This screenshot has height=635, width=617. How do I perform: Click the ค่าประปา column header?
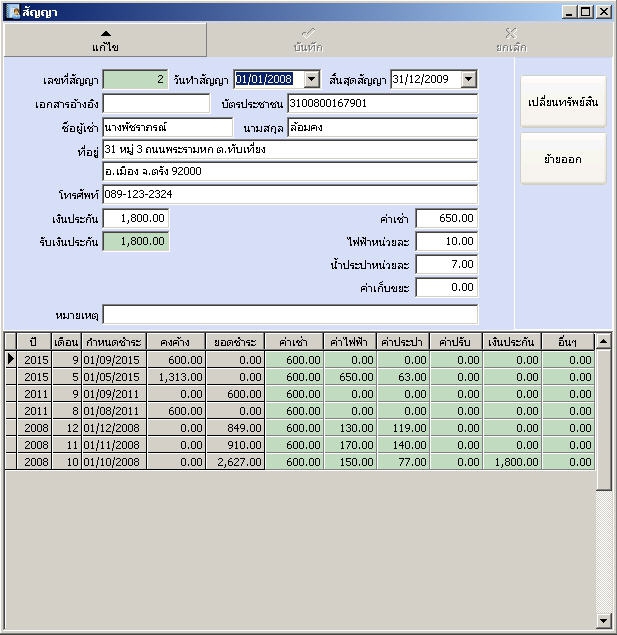(x=403, y=342)
